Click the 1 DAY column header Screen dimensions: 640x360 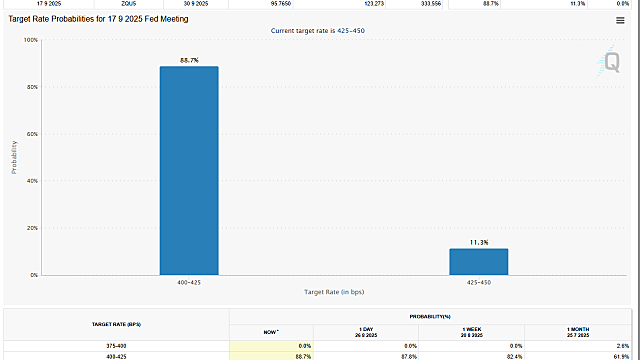click(x=366, y=332)
